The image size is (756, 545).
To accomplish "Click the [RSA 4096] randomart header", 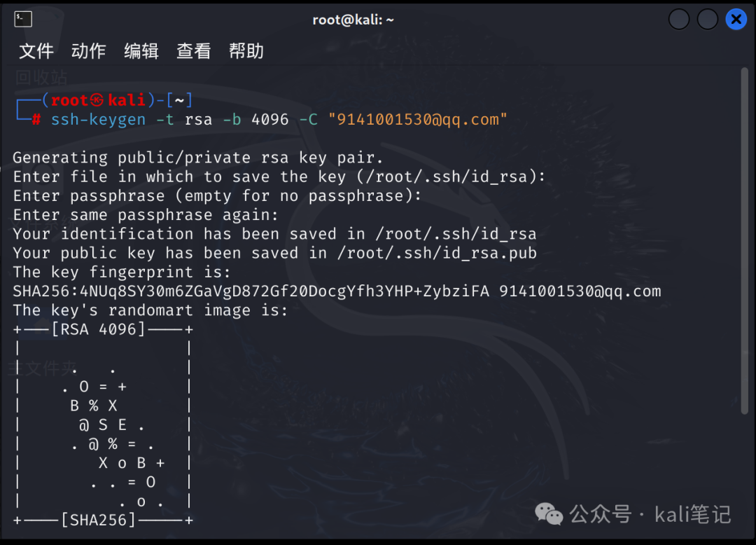I will coord(99,329).
